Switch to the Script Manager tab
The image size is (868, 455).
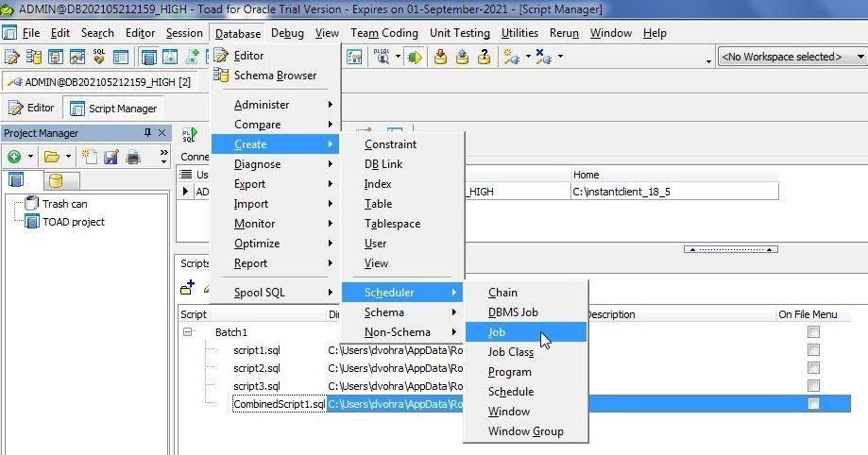coord(114,108)
